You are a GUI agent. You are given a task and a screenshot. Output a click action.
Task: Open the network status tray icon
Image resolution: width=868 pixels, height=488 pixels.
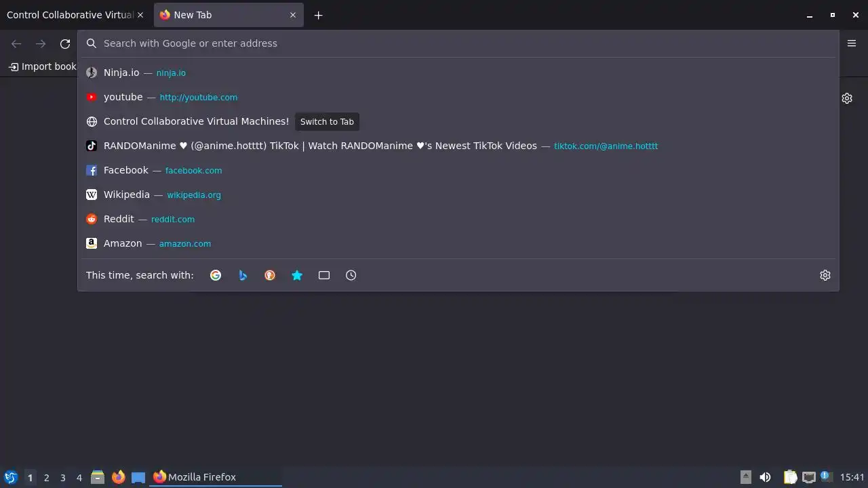click(x=808, y=477)
